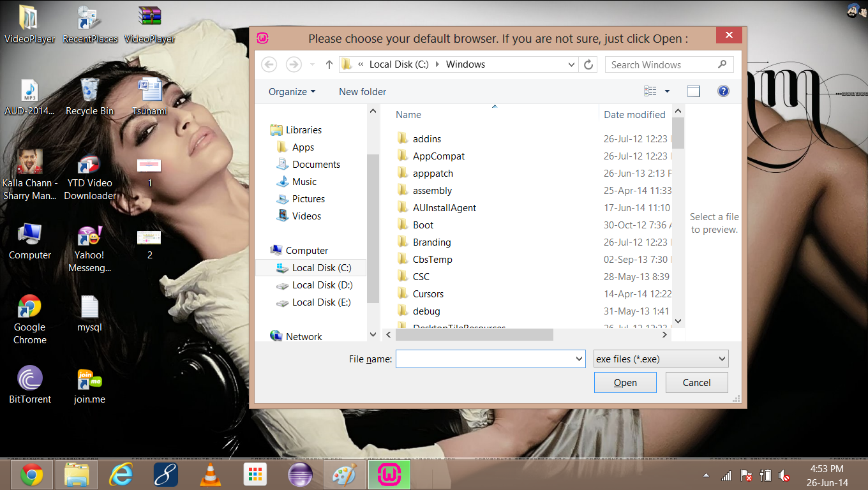Click file list horizontal scrollbar thumb
Viewport: 868px width, 490px height.
(x=473, y=334)
